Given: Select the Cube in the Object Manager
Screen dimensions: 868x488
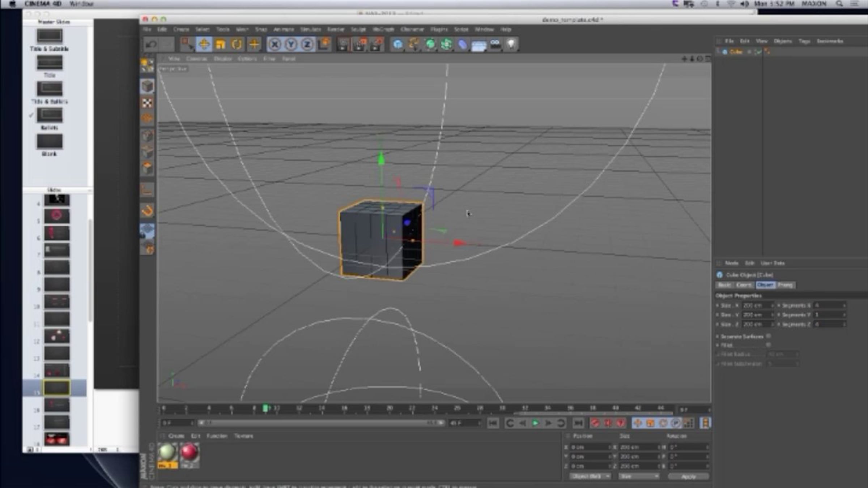Looking at the screenshot, I should pyautogui.click(x=736, y=52).
